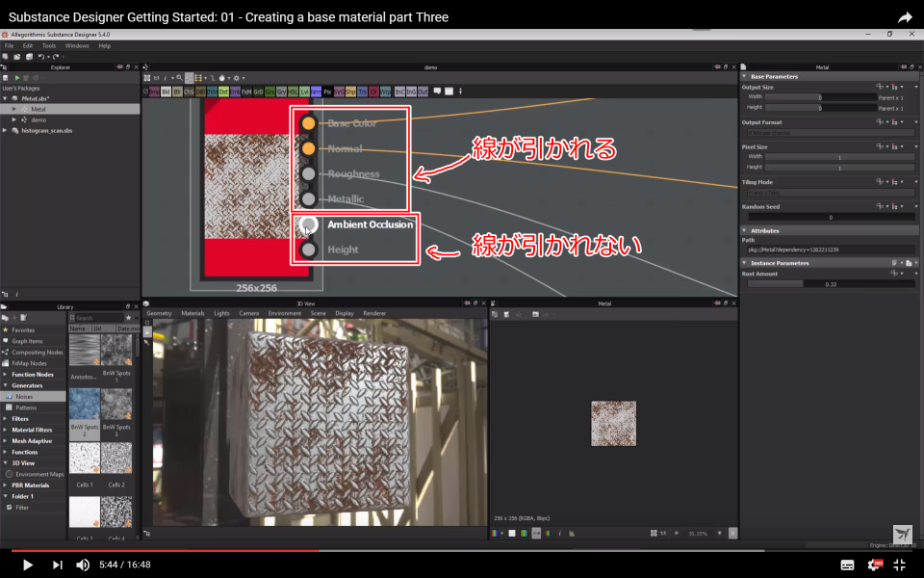
Task: Toggle the Ambient Occlusion output connector
Action: coord(308,224)
